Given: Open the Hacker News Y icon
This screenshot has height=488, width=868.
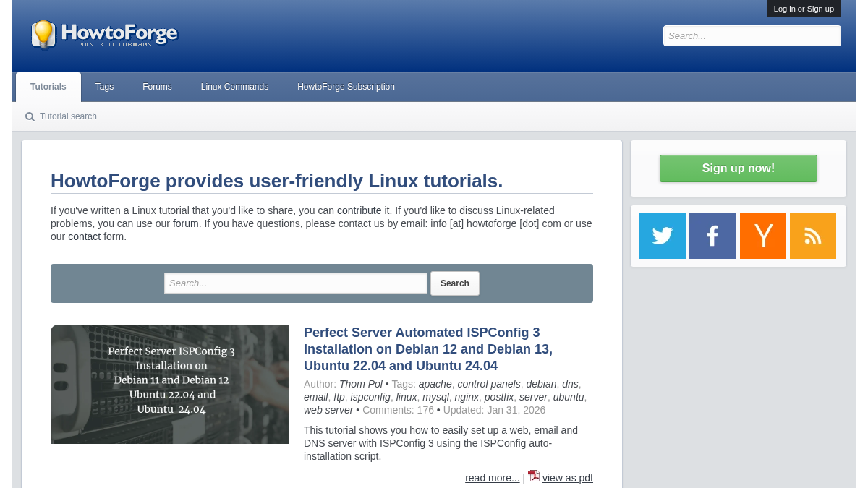Looking at the screenshot, I should click(763, 236).
